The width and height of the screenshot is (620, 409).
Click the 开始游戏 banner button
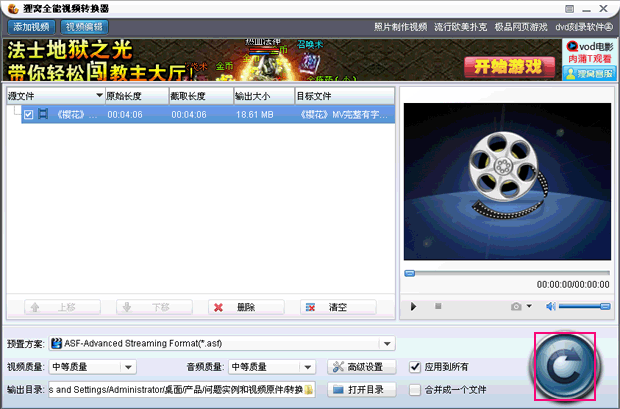(509, 66)
